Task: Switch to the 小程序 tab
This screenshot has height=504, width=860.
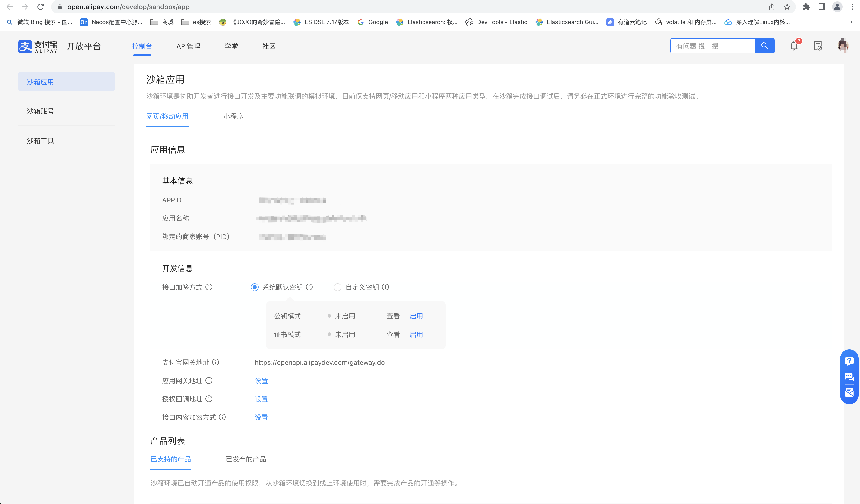Action: (233, 117)
